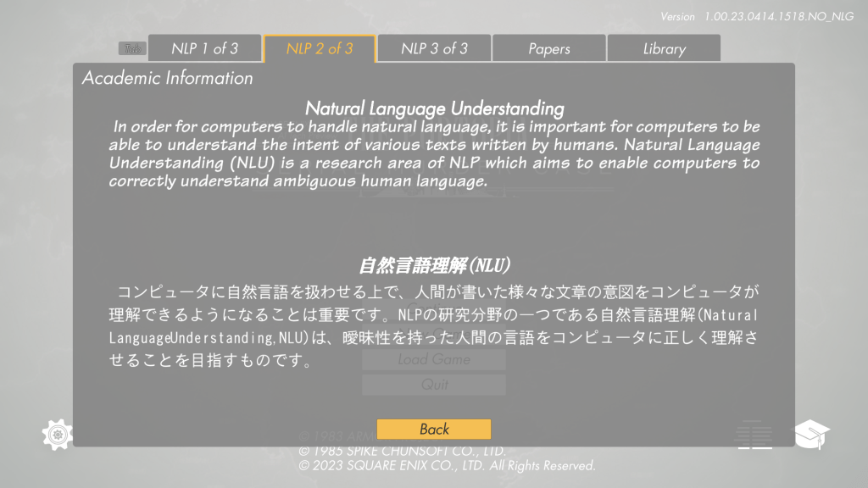This screenshot has height=488, width=868.
Task: Click the Natural Language Understanding heading
Action: pos(434,108)
